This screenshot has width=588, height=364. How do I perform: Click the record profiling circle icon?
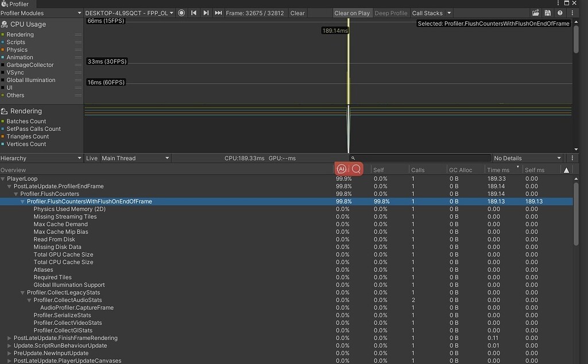(181, 13)
